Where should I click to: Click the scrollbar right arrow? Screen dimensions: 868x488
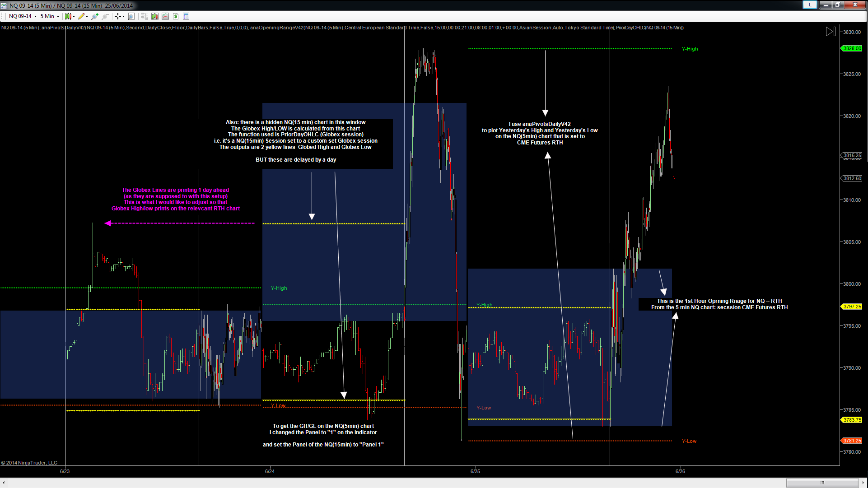(863, 483)
